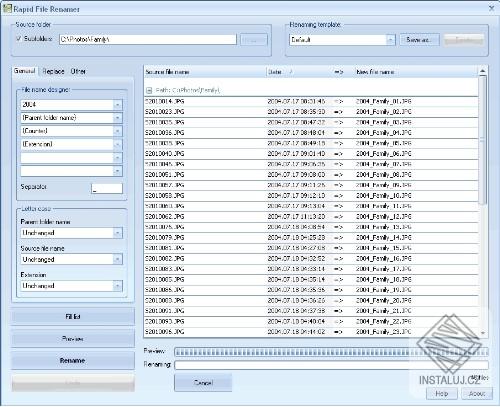Viewport: 500px width, 407px height.
Task: Click the Separator input field
Action: pyautogui.click(x=107, y=189)
